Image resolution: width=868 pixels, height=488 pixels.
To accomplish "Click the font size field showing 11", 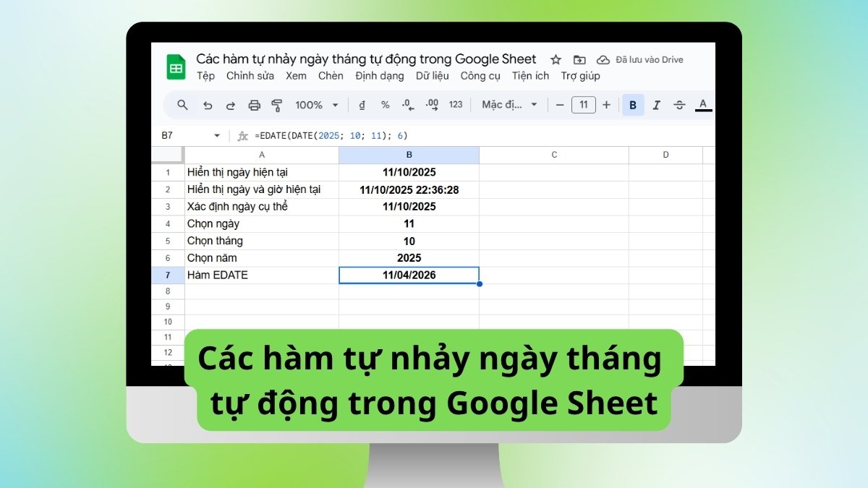I will (x=584, y=105).
